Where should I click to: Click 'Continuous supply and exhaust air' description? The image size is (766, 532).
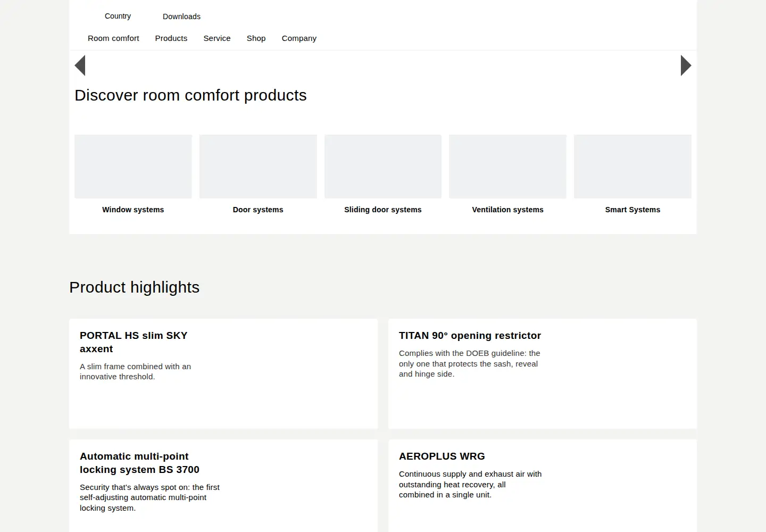point(470,484)
